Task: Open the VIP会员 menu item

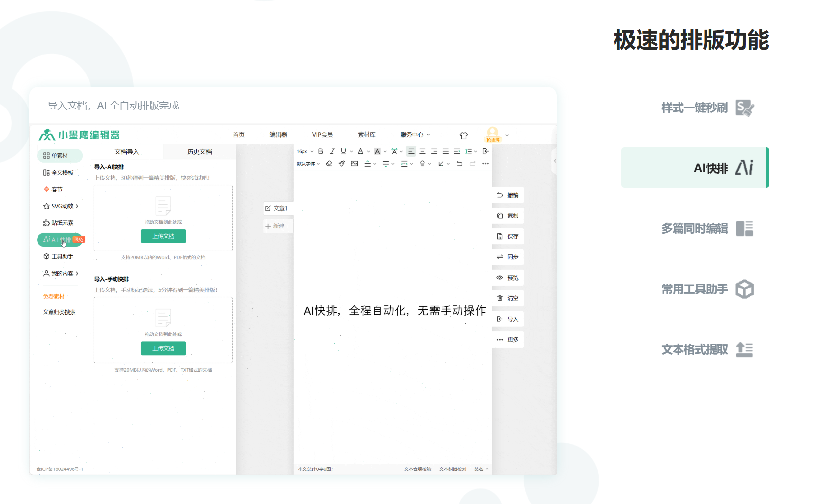Action: pos(322,135)
